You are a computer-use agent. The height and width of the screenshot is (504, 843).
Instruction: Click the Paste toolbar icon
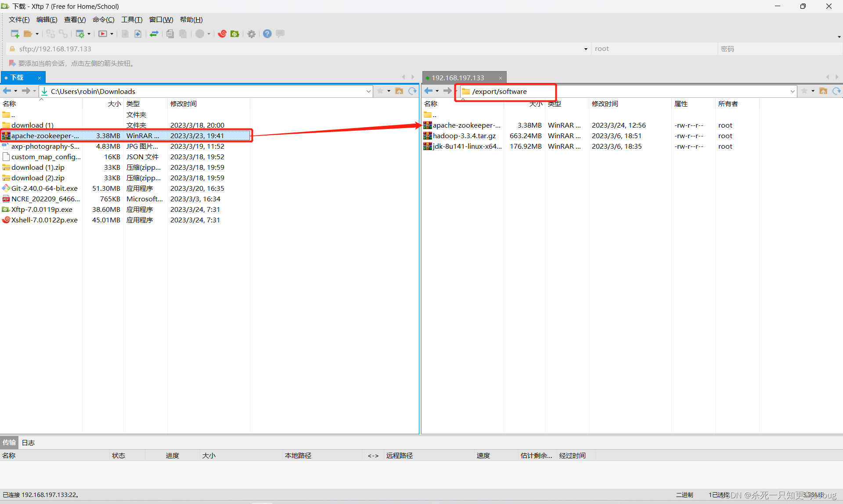pyautogui.click(x=183, y=34)
